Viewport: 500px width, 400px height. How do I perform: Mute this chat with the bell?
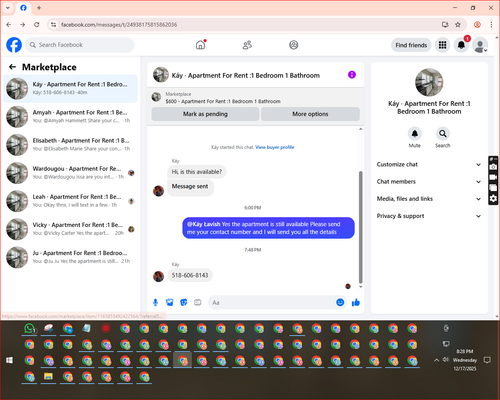coord(415,134)
